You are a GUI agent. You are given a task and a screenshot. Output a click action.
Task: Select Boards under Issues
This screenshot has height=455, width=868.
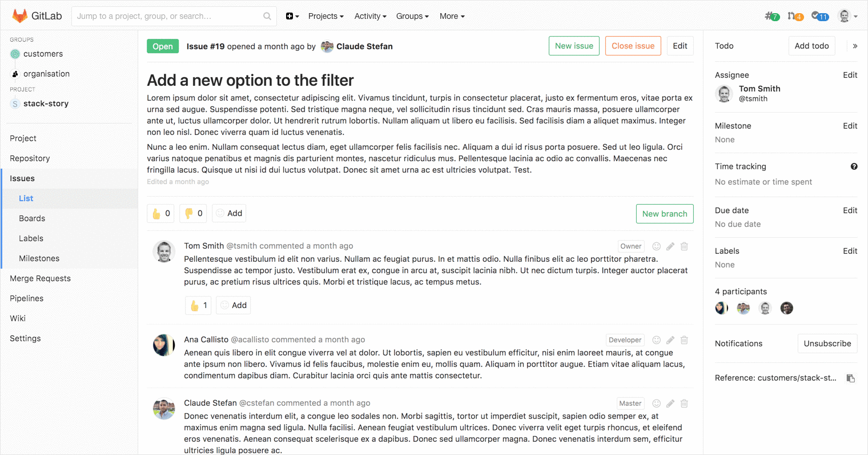point(32,218)
